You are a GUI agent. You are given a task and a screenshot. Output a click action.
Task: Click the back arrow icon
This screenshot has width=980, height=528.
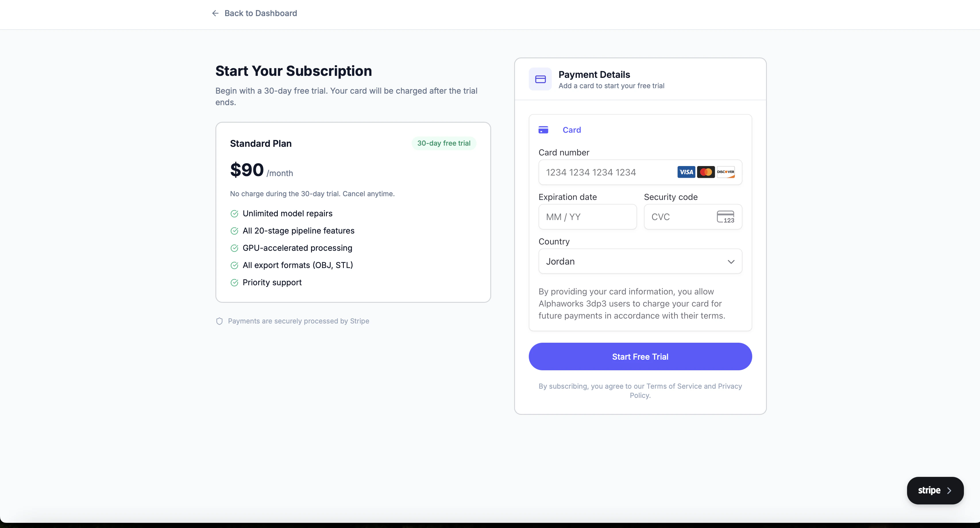coord(215,13)
